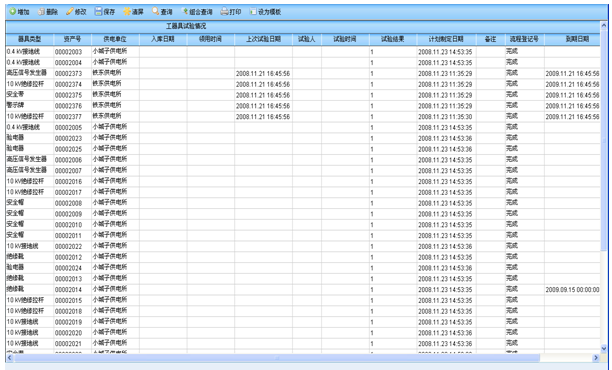The width and height of the screenshot is (612, 370).
Task: Click the horizontal scrollbar right arrow
Action: (x=596, y=358)
